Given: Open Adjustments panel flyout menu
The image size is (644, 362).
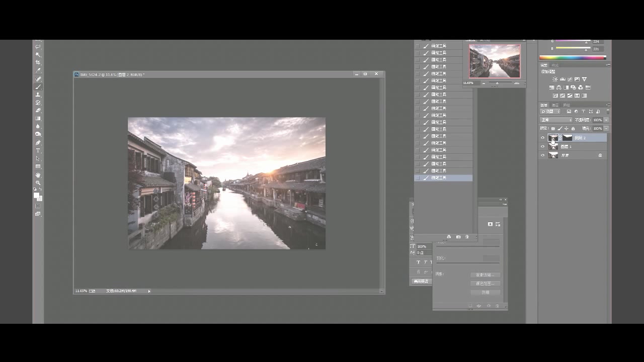Looking at the screenshot, I should click(608, 65).
